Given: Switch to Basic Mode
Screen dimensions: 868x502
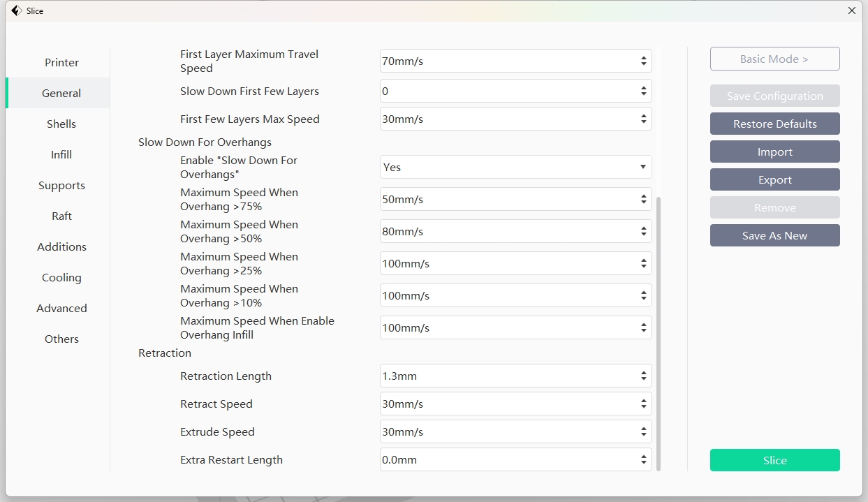Looking at the screenshot, I should (x=774, y=59).
